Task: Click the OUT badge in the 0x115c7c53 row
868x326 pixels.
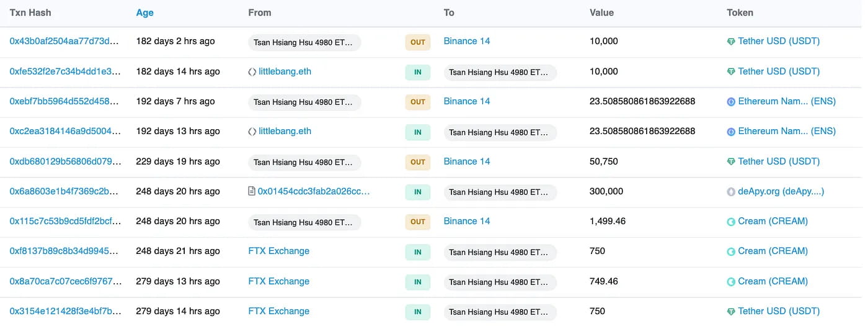Action: pyautogui.click(x=418, y=222)
